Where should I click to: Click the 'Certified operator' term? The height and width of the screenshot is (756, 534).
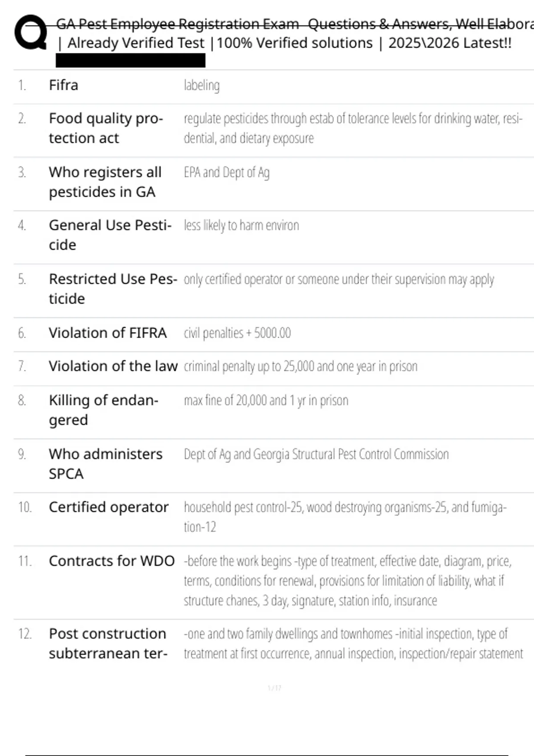109,507
